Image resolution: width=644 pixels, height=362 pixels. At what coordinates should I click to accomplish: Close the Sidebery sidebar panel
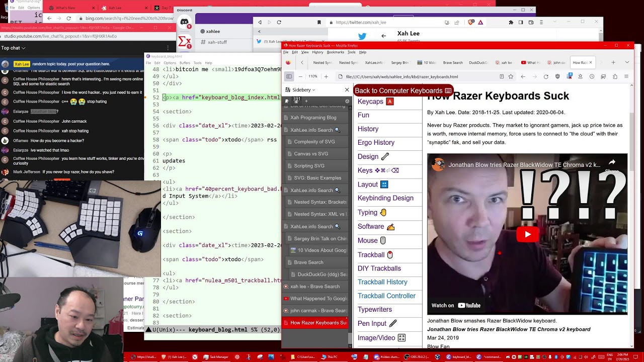pyautogui.click(x=347, y=89)
